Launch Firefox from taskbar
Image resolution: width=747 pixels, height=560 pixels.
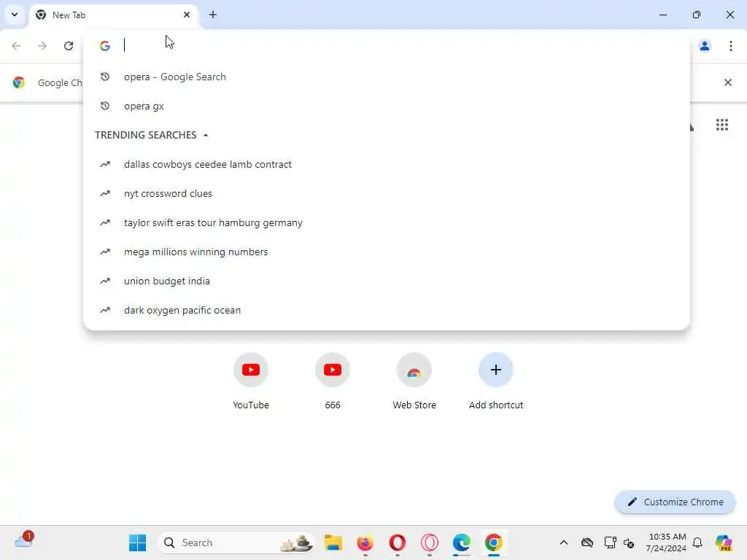[x=365, y=542]
